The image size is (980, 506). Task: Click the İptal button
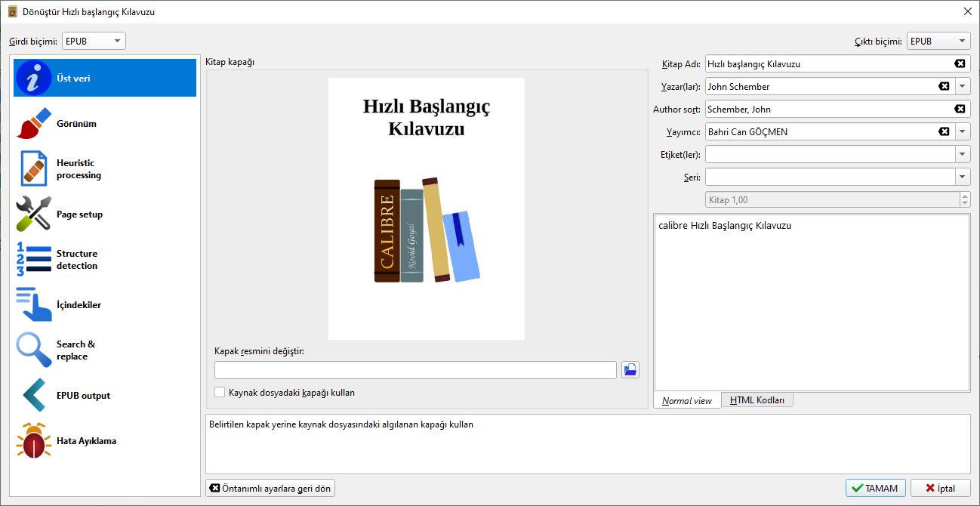click(x=941, y=488)
